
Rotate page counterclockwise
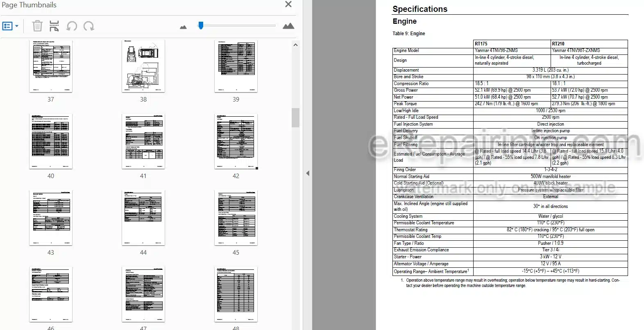pyautogui.click(x=72, y=26)
